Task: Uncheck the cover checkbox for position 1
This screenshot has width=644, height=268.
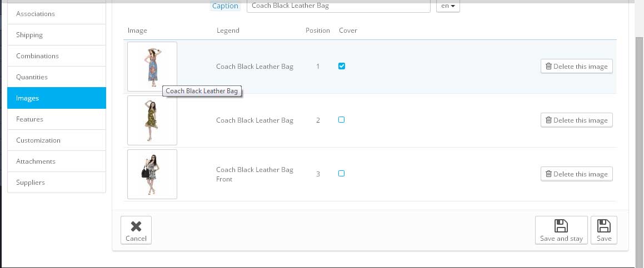Action: tap(341, 66)
